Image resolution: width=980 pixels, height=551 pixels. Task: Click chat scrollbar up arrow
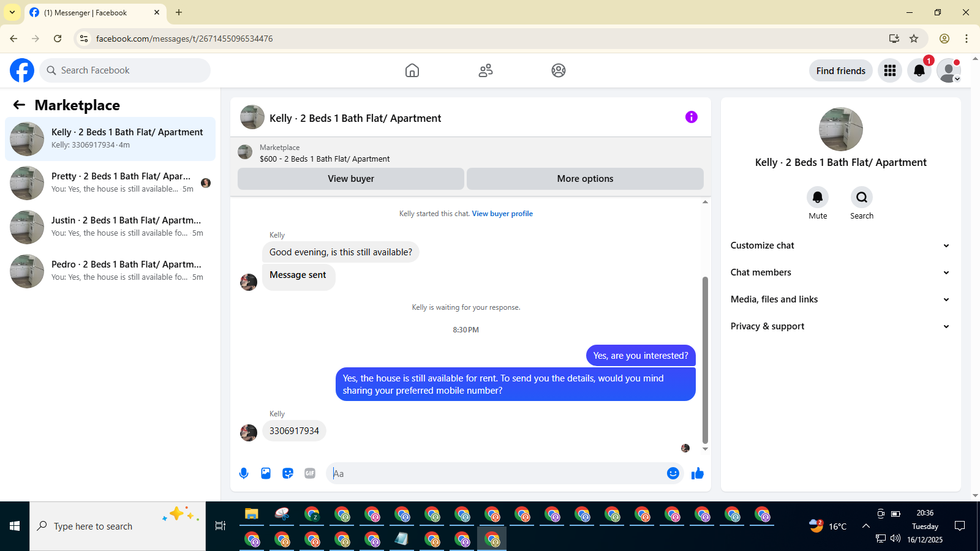coord(705,201)
